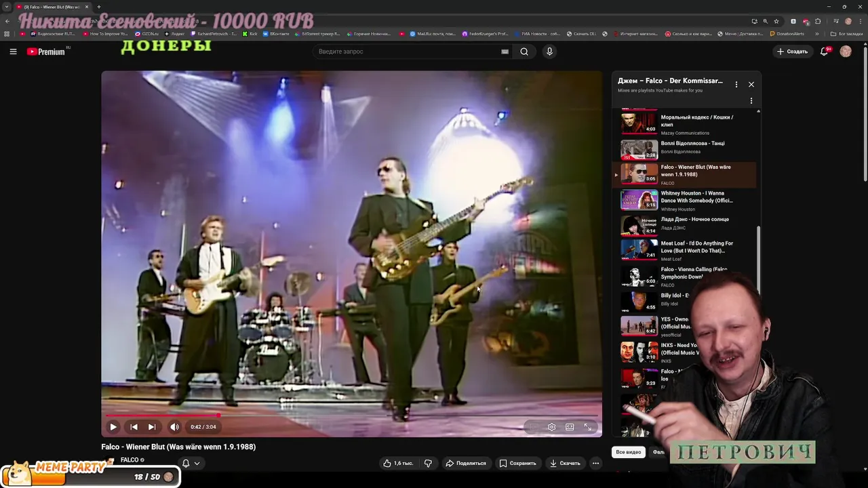Select the Все видео filter chip
This screenshot has height=488, width=868.
[628, 452]
